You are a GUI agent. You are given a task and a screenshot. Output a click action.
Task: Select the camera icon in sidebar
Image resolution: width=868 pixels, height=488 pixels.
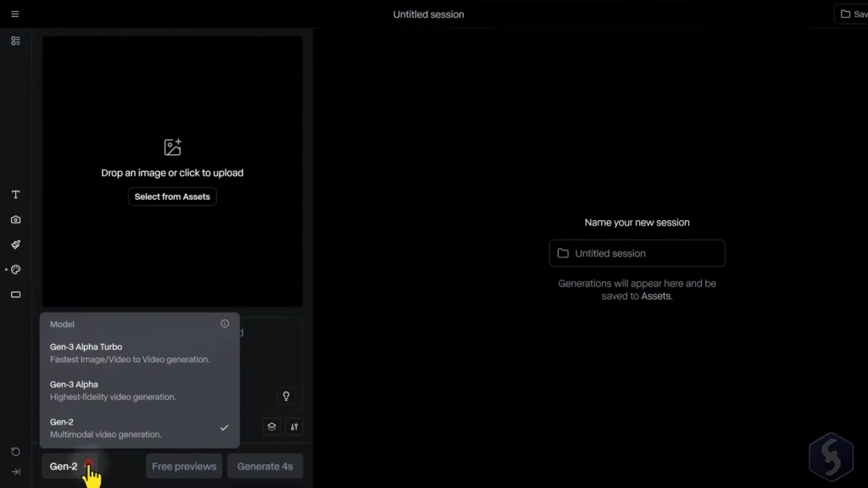[x=15, y=219]
